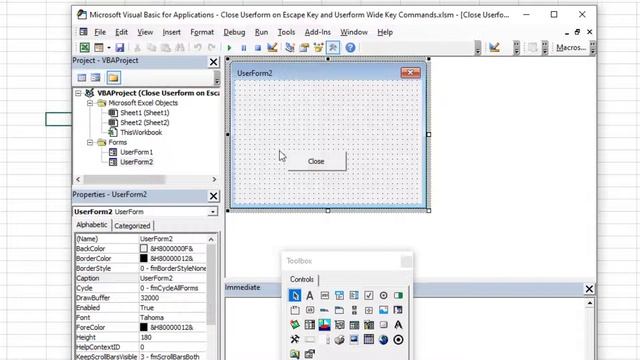Collapse the Microsoft Excel Objects folder
Image resolution: width=640 pixels, height=360 pixels.
point(90,103)
